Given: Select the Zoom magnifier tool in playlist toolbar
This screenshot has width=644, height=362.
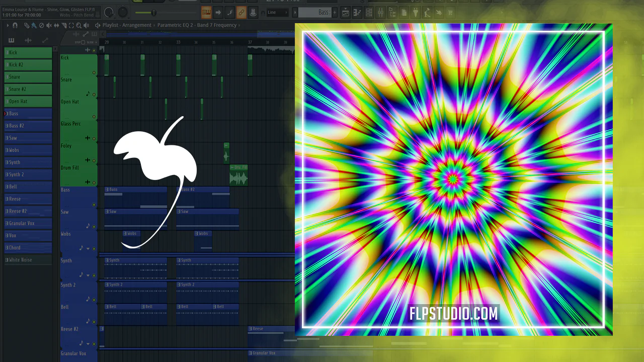Looking at the screenshot, I should click(79, 25).
